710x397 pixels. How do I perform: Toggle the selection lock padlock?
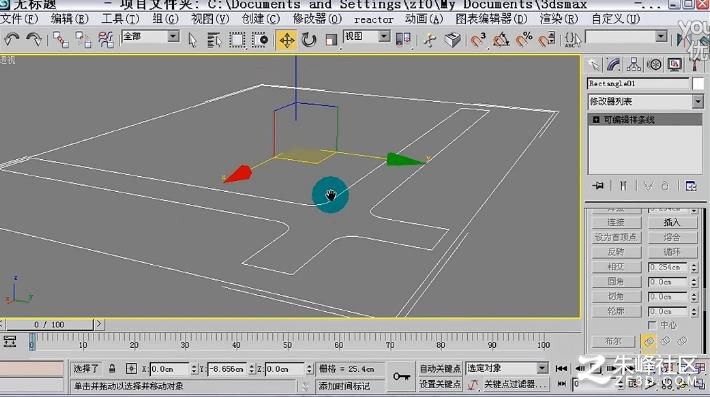click(x=112, y=368)
